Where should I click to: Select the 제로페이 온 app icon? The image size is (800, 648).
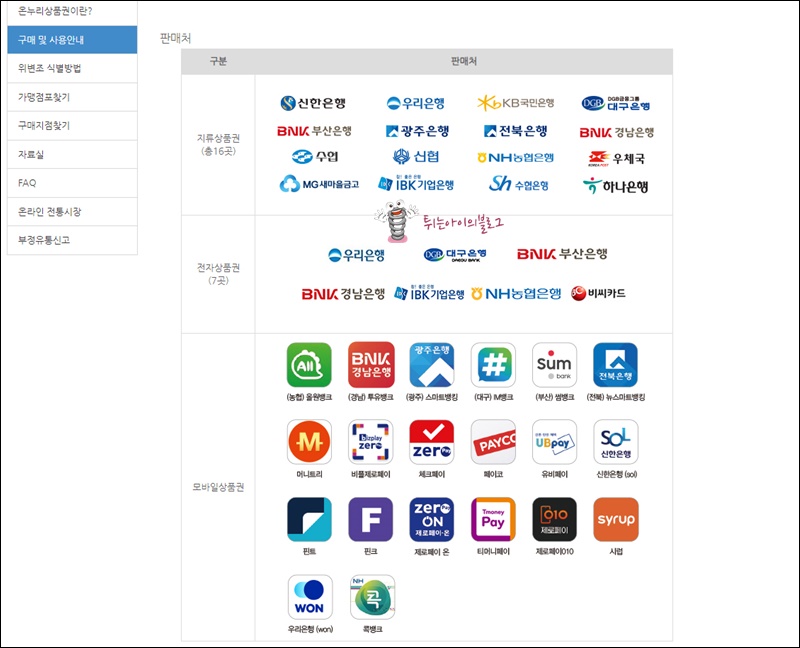(x=432, y=519)
